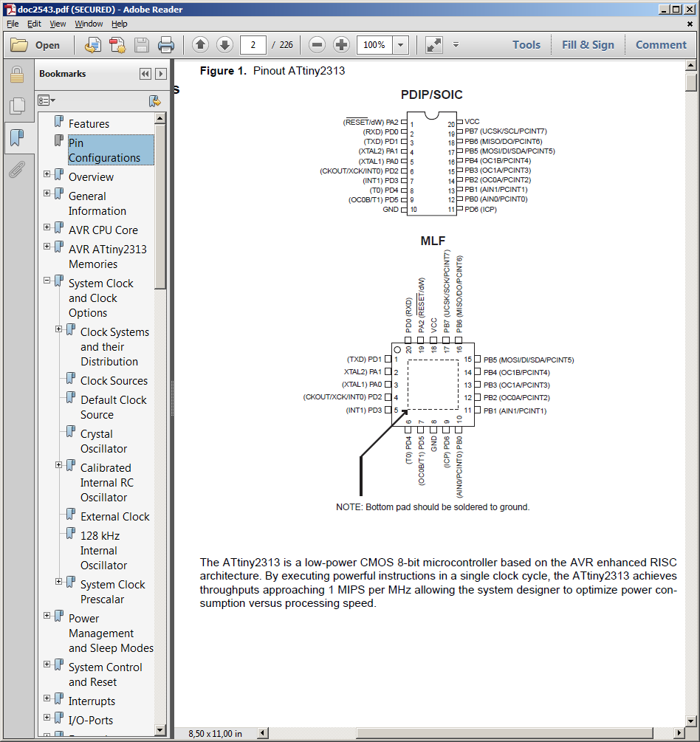Open the Tools pane
This screenshot has width=700, height=742.
[526, 45]
